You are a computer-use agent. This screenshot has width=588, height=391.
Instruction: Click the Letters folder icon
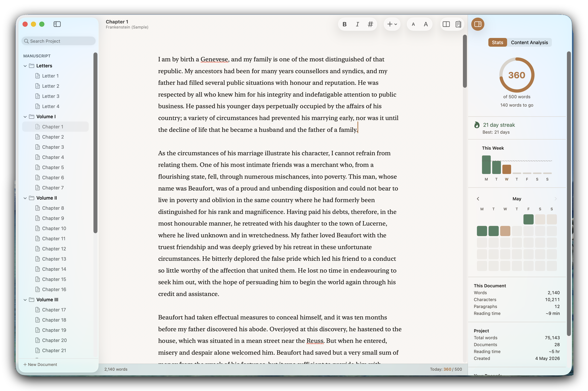[x=32, y=66]
